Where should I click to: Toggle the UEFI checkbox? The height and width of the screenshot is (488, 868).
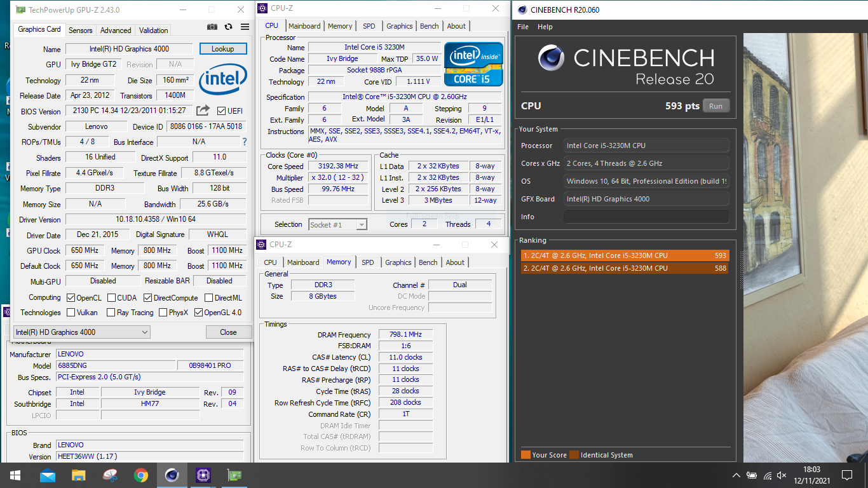coord(221,111)
